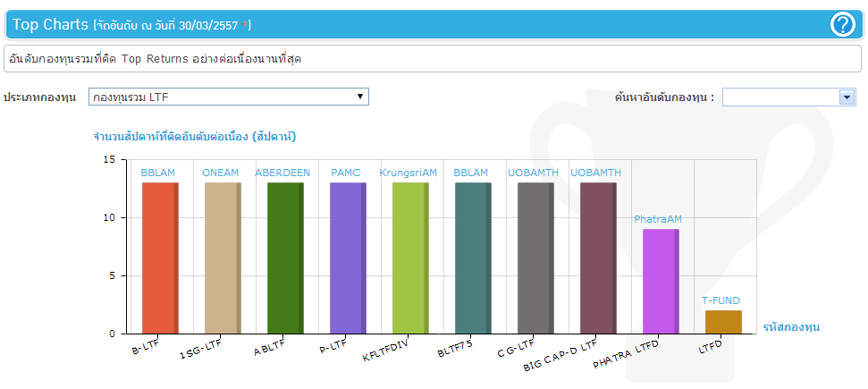
Task: Click the red asterisk after the ranking date
Action: pyautogui.click(x=245, y=24)
